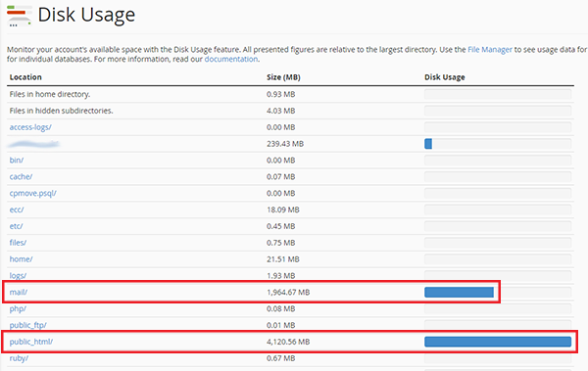This screenshot has height=371, width=588.
Task: Select the 0.67 MB size value
Action: 281,358
